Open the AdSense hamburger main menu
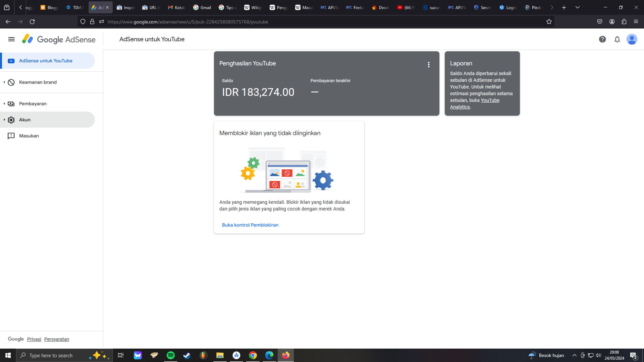 coord(11,39)
